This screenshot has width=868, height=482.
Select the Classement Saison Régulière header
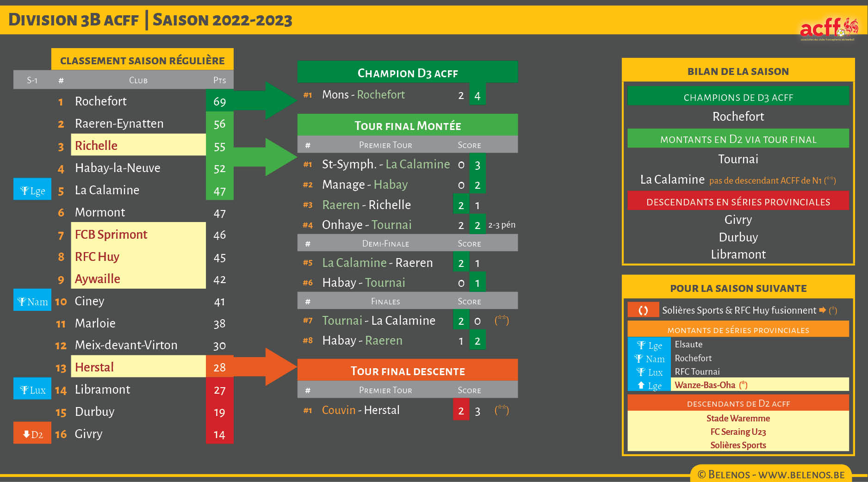tap(142, 60)
